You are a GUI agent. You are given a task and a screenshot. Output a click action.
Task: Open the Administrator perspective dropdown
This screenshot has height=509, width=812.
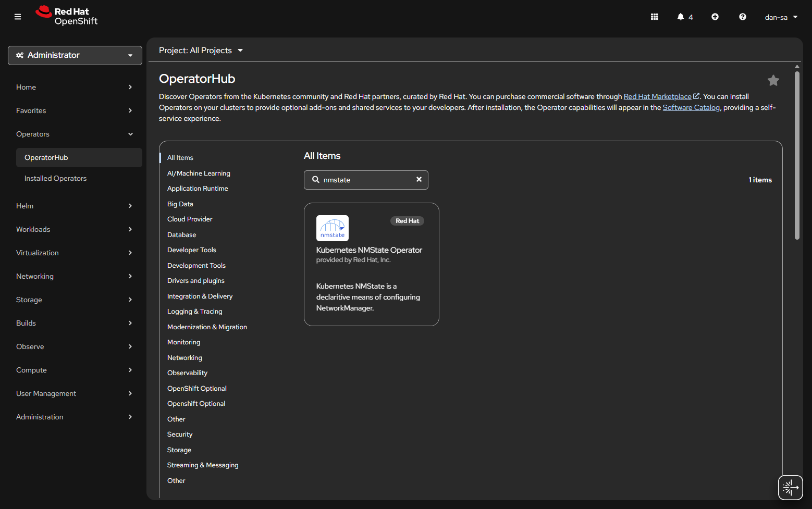(75, 55)
